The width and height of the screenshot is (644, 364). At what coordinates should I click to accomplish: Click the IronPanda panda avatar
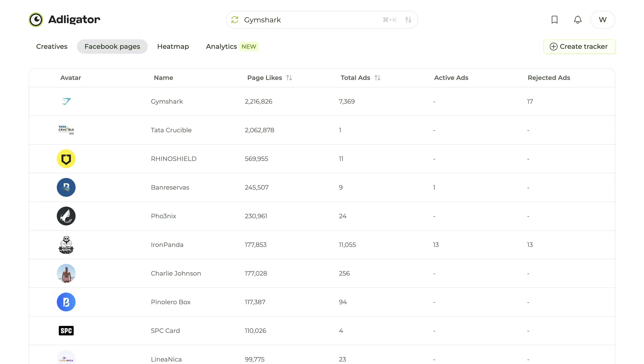66,245
